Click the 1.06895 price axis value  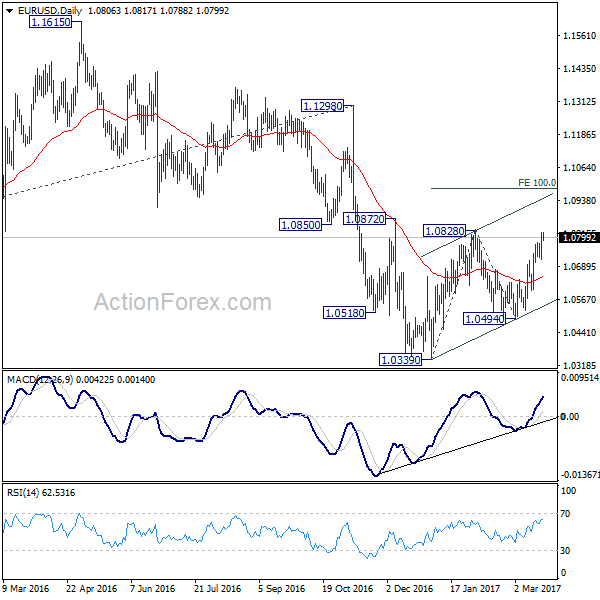click(579, 266)
